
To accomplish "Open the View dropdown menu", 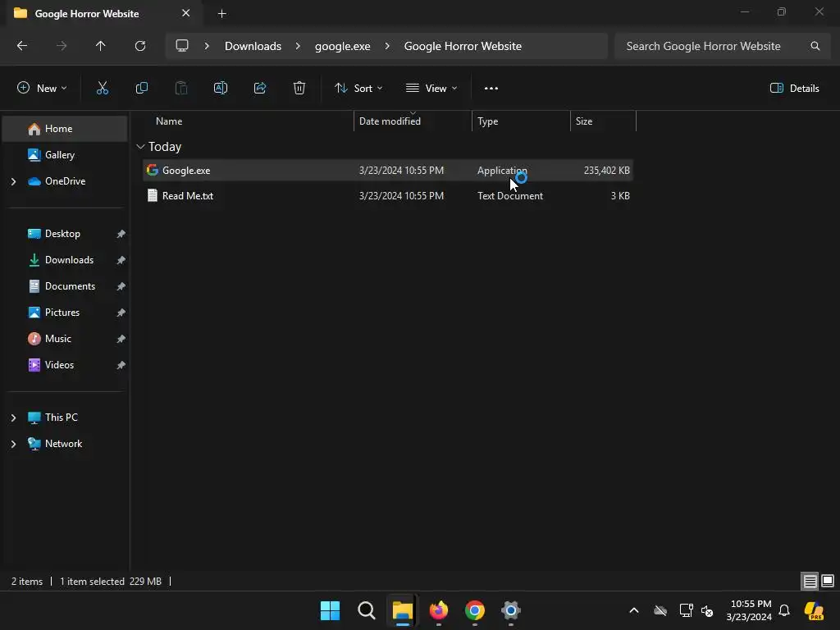I will click(431, 89).
